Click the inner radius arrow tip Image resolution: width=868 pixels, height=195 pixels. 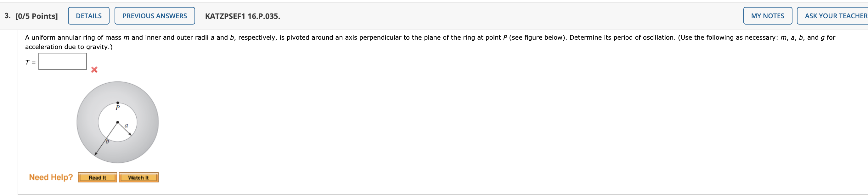[x=130, y=134]
